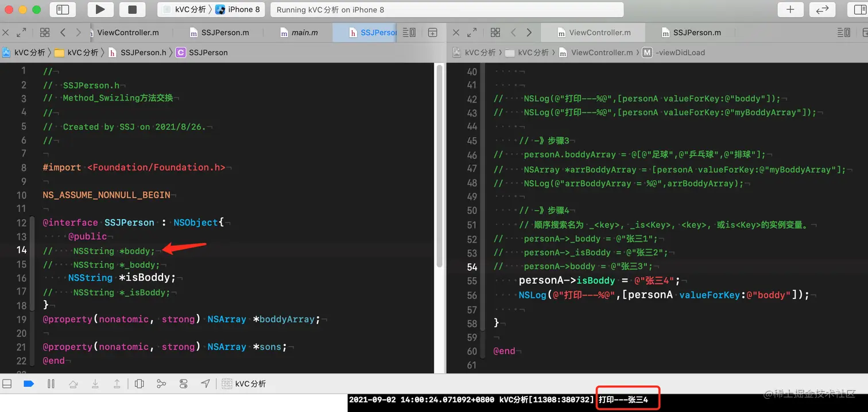Screen dimensions: 868x412
Task: Select the kVC分析 process in debug bar
Action: tap(244, 384)
